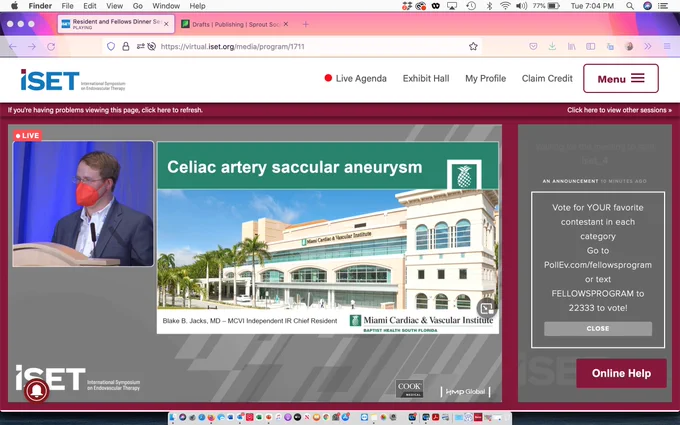Open the Edit menu in menu bar
Image resolution: width=680 pixels, height=425 pixels.
[x=90, y=6]
